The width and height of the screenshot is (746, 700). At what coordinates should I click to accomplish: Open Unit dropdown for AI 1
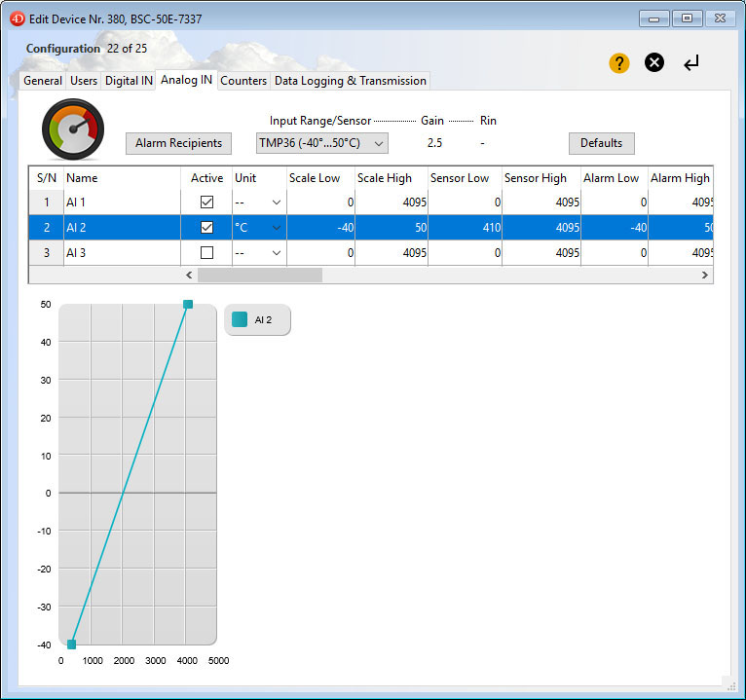(x=277, y=203)
